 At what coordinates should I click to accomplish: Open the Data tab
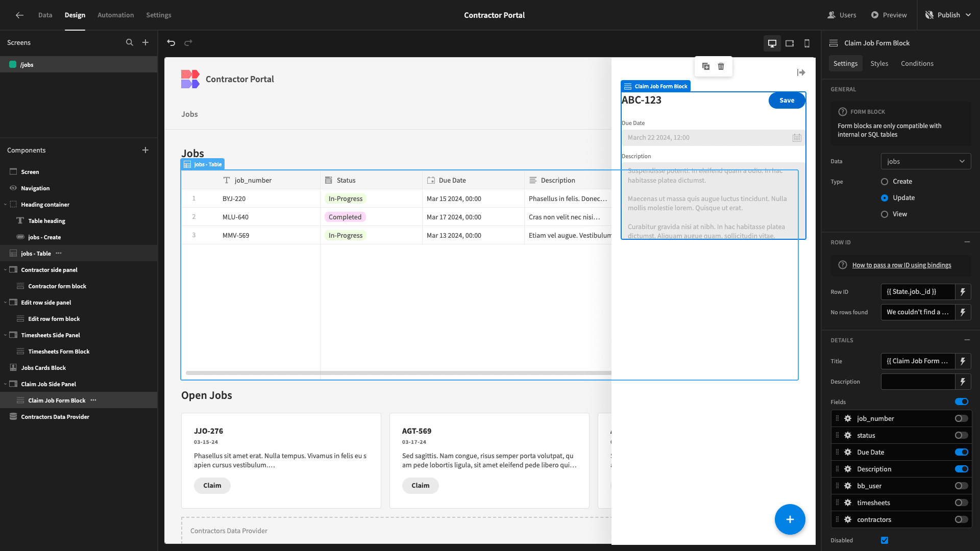click(45, 15)
